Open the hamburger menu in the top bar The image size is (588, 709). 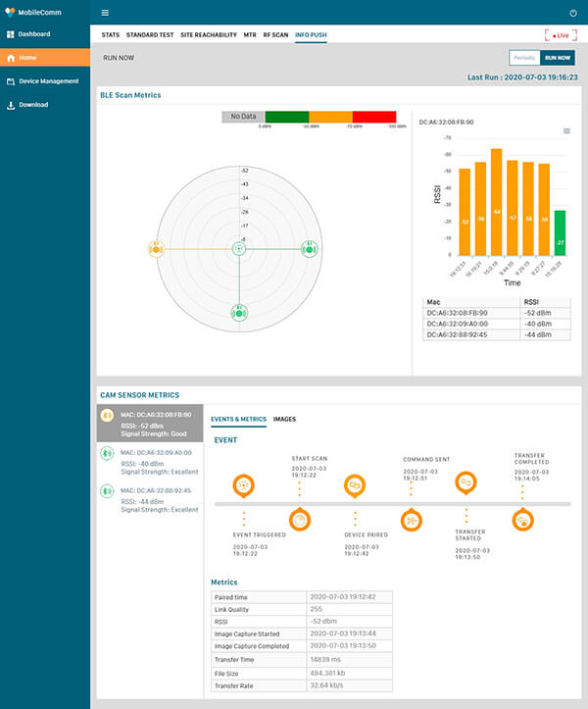tap(106, 13)
